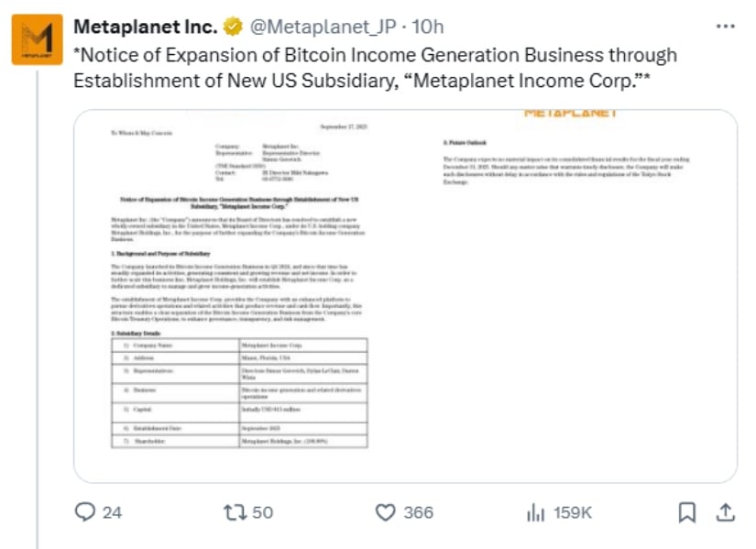Viewport: 756px width, 549px height.
Task: Open the Metaplanet profile avatar
Action: 38,39
